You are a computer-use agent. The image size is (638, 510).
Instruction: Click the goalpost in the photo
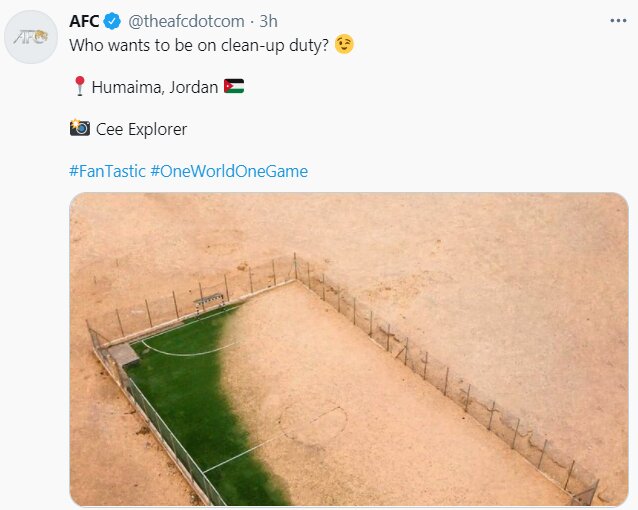(x=210, y=299)
